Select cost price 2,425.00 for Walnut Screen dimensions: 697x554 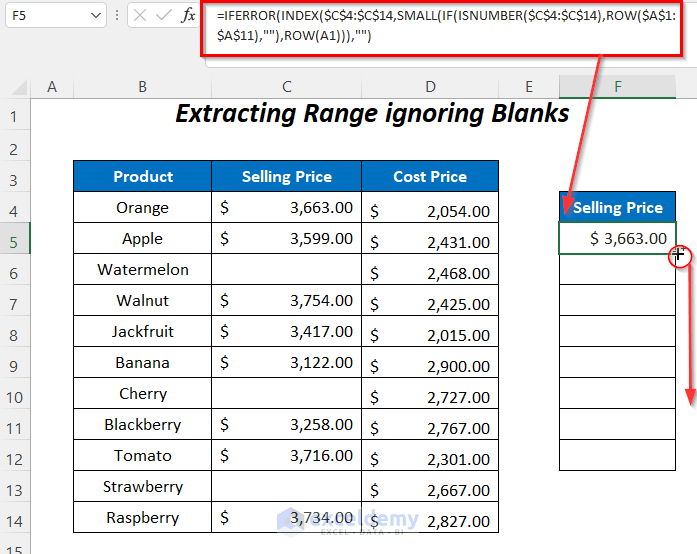click(x=430, y=301)
